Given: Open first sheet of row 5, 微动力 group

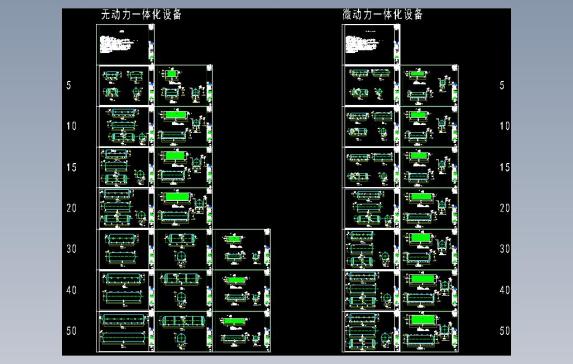Looking at the screenshot, I should (371, 86).
